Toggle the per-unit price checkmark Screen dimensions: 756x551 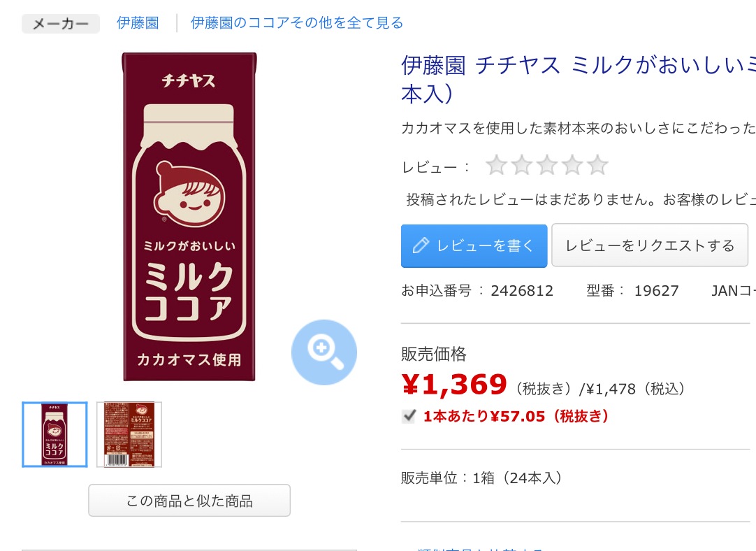[409, 416]
